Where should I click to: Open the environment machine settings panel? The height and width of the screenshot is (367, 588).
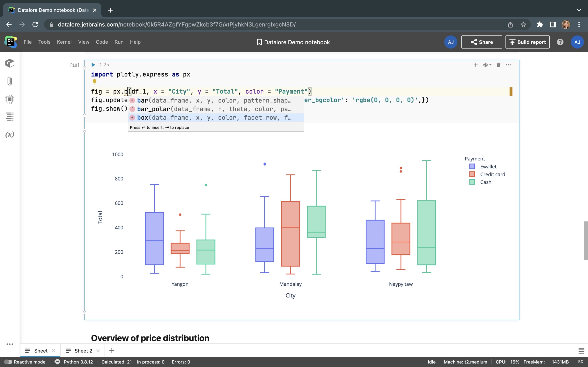[10, 99]
